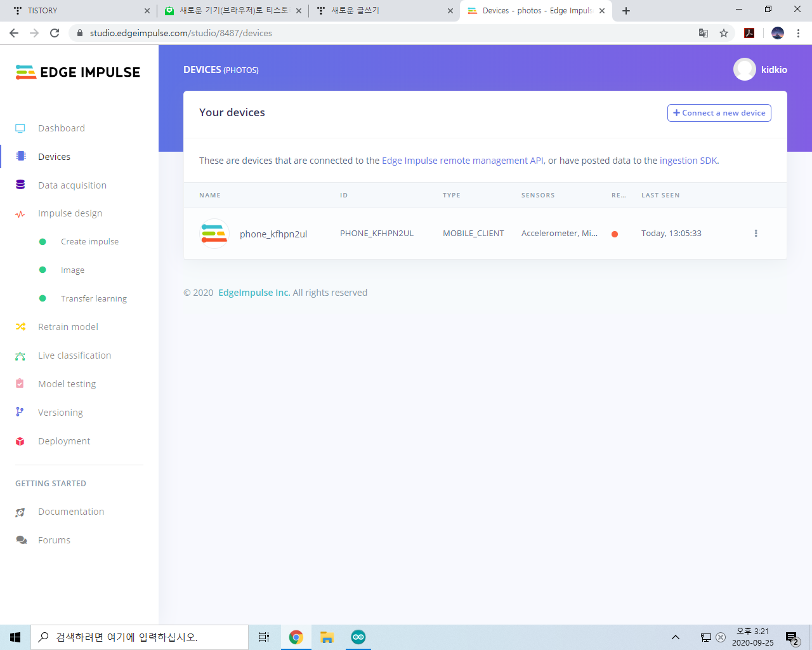The height and width of the screenshot is (650, 812).
Task: Open Impulse design section
Action: (70, 213)
